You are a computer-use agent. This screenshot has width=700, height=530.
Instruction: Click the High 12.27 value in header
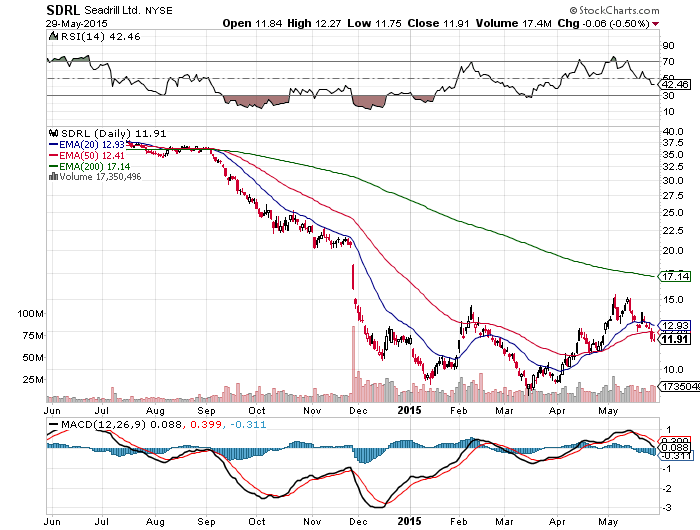click(x=314, y=23)
